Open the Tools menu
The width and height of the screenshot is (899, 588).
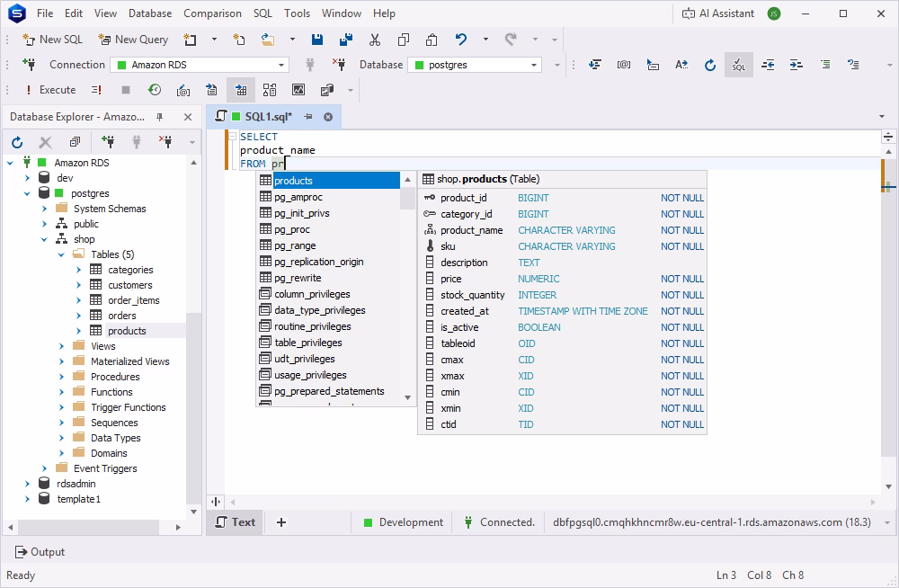point(297,13)
